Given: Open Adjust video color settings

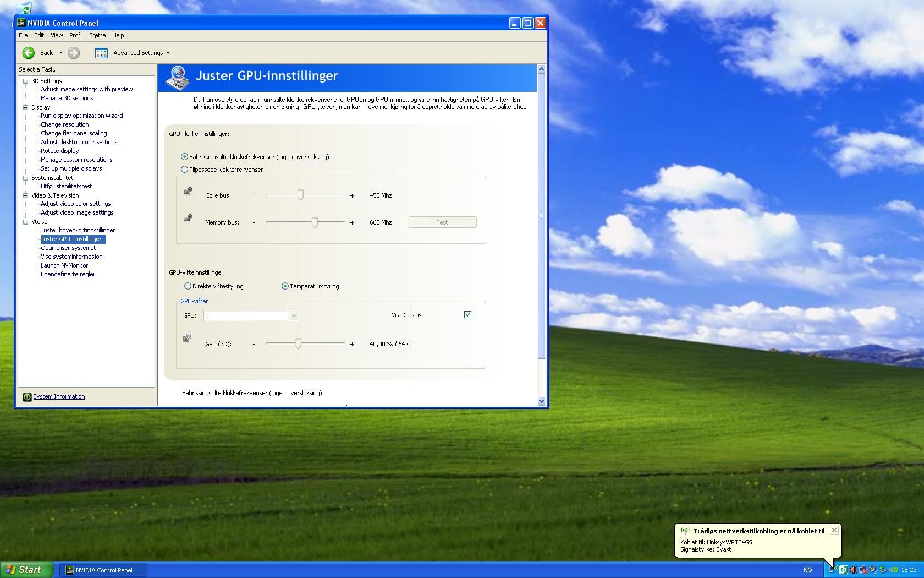Looking at the screenshot, I should tap(76, 204).
